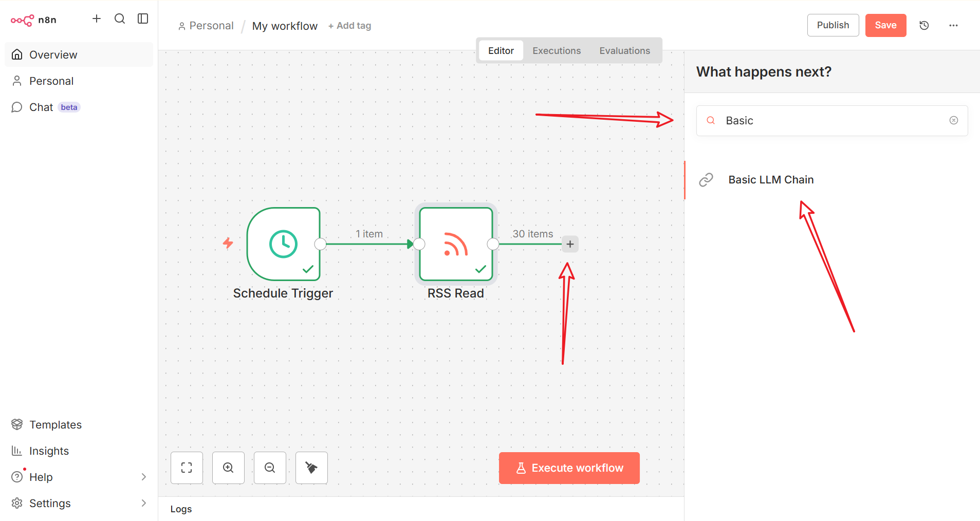980x521 pixels.
Task: Click the RSS Read output connector
Action: click(x=493, y=244)
